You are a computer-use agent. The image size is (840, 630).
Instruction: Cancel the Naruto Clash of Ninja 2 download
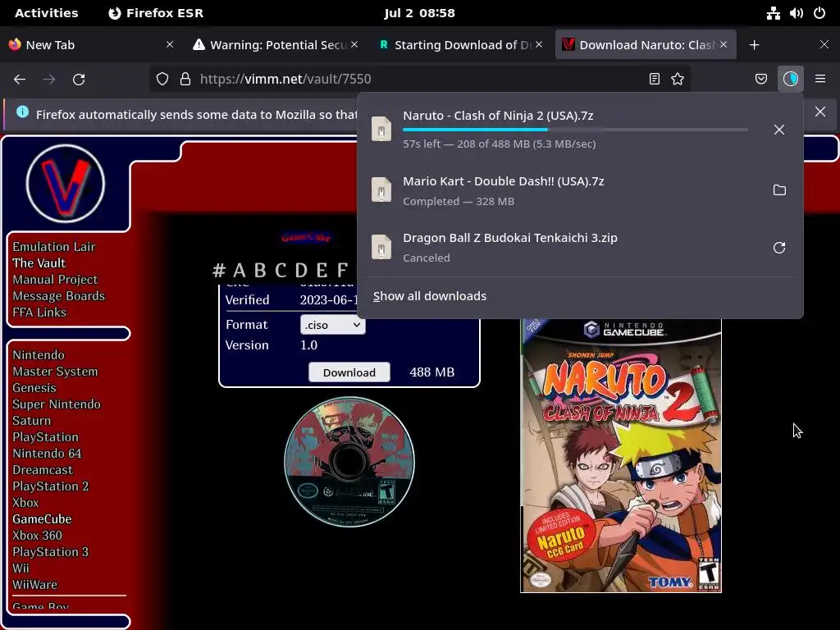coord(779,130)
